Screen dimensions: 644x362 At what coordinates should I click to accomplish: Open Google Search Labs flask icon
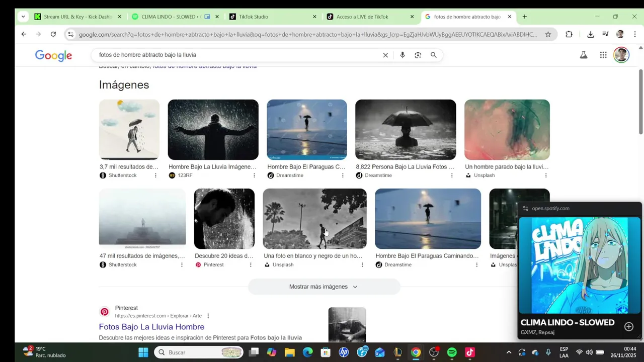[x=584, y=55]
